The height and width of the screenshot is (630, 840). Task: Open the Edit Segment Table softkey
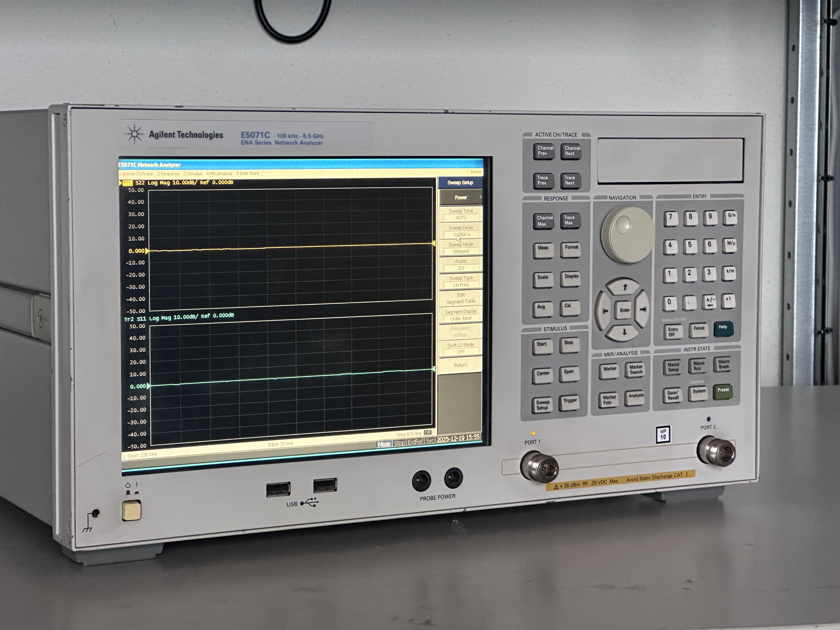point(461,298)
